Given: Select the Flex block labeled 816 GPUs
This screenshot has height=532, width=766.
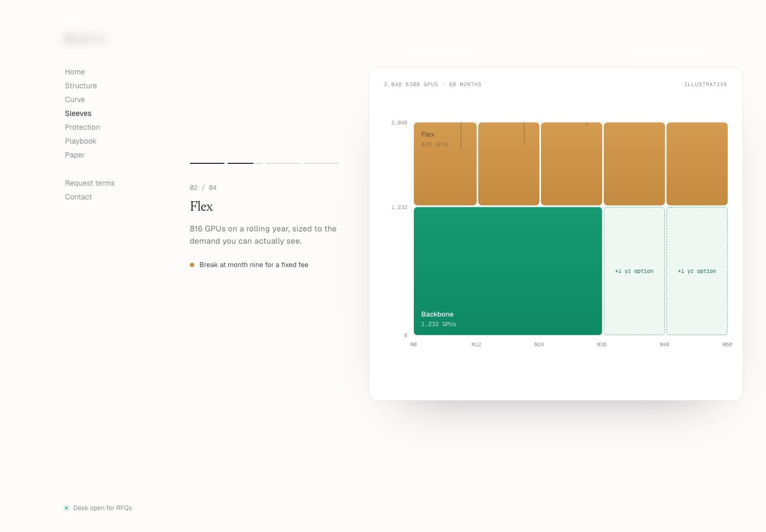Looking at the screenshot, I should [x=445, y=164].
